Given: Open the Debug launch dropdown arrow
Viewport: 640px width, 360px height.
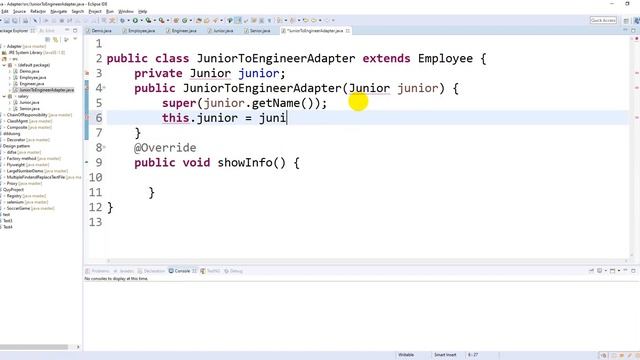Looking at the screenshot, I should tap(129, 20).
